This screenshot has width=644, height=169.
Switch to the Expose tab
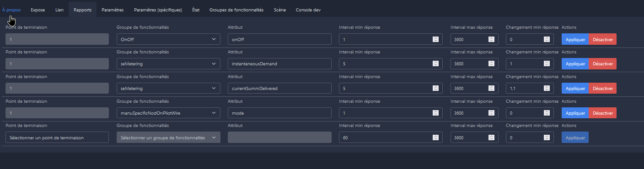pos(38,10)
